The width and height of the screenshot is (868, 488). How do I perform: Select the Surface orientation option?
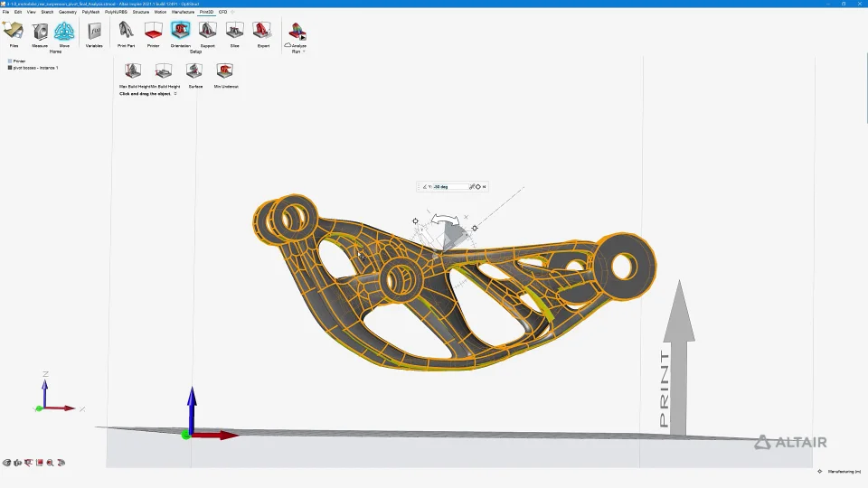[194, 70]
